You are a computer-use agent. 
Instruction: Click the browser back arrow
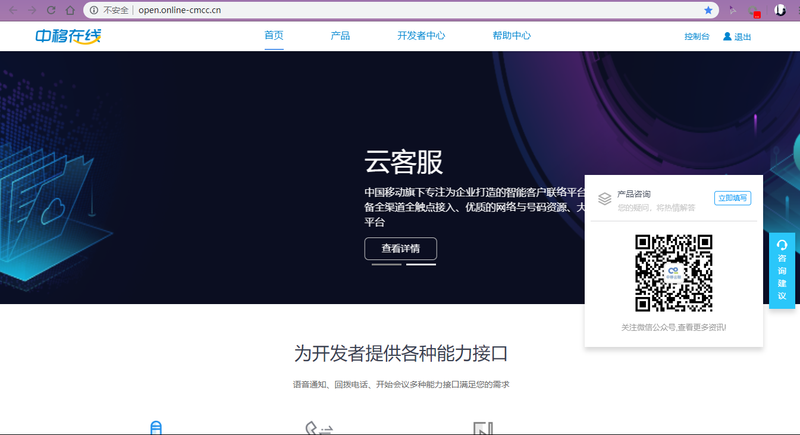click(x=12, y=10)
